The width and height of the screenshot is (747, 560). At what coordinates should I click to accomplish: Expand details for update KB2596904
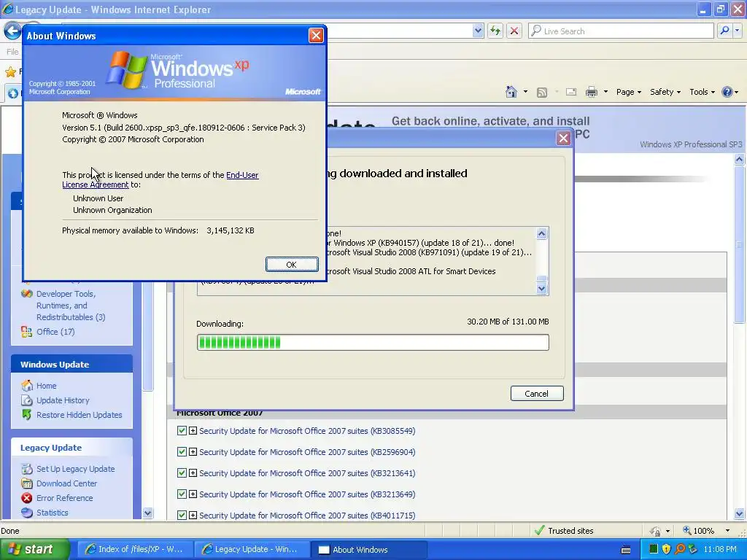tap(193, 451)
